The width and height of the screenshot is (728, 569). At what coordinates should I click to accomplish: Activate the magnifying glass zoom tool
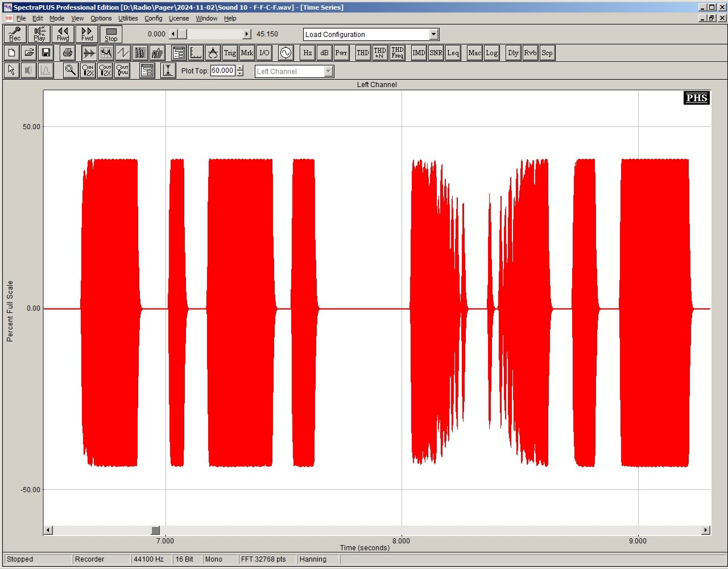tap(71, 71)
